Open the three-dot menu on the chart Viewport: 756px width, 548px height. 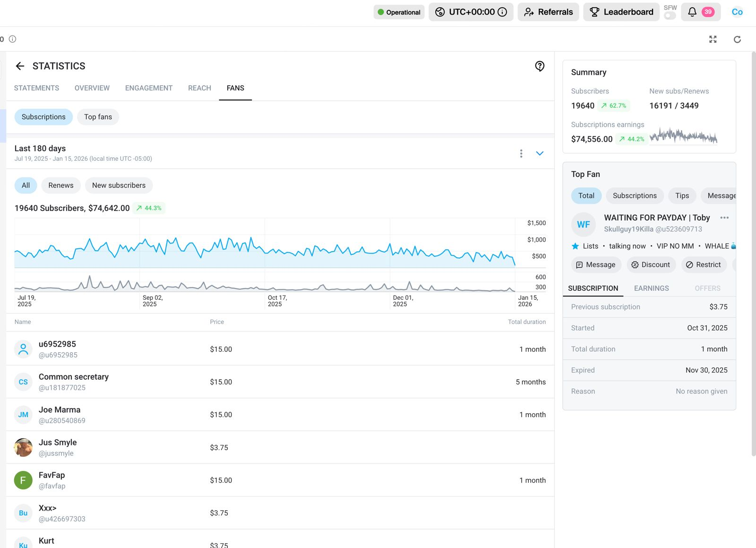521,153
